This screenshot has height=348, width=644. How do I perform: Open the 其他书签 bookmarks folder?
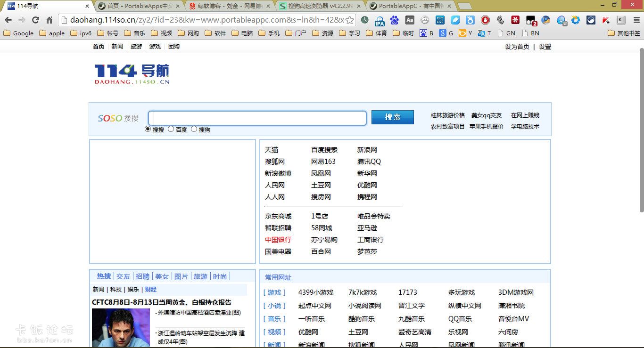pos(624,33)
